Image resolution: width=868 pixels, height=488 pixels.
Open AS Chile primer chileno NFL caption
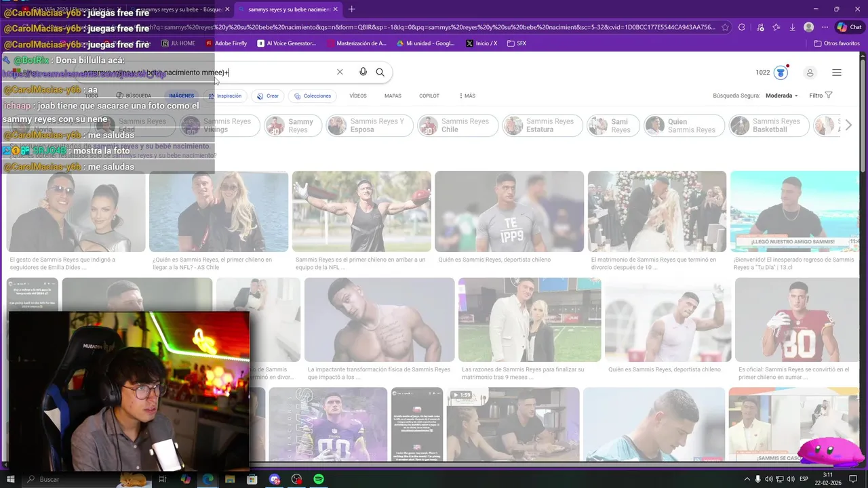coord(212,263)
